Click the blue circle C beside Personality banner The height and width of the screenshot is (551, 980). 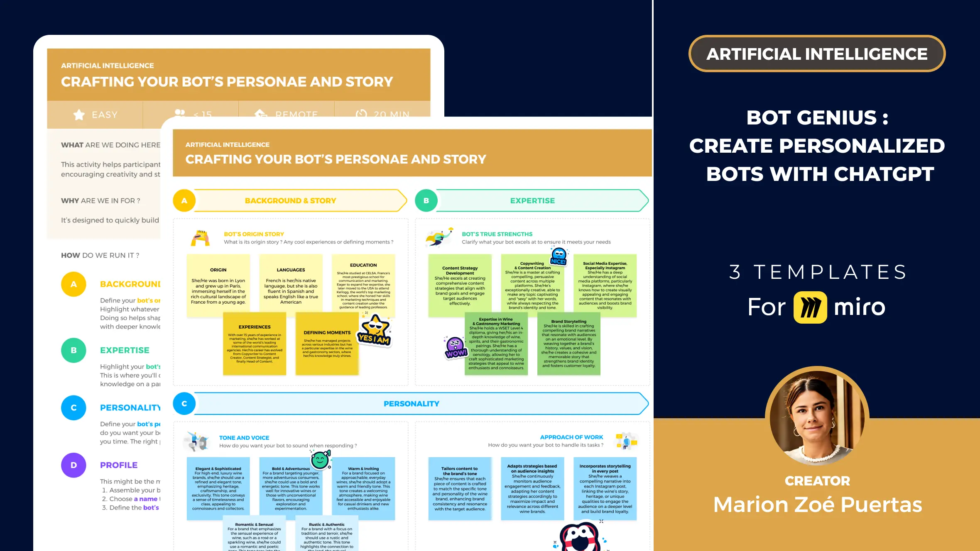(184, 404)
